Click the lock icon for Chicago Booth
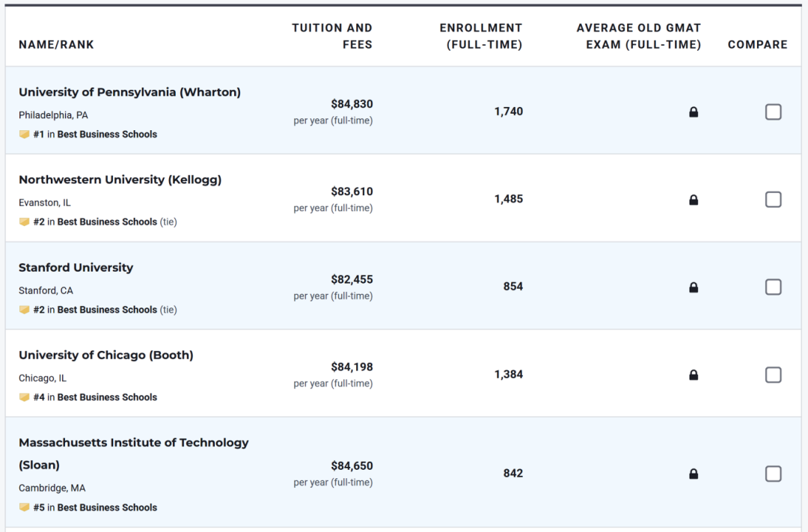The width and height of the screenshot is (808, 532). click(x=694, y=375)
